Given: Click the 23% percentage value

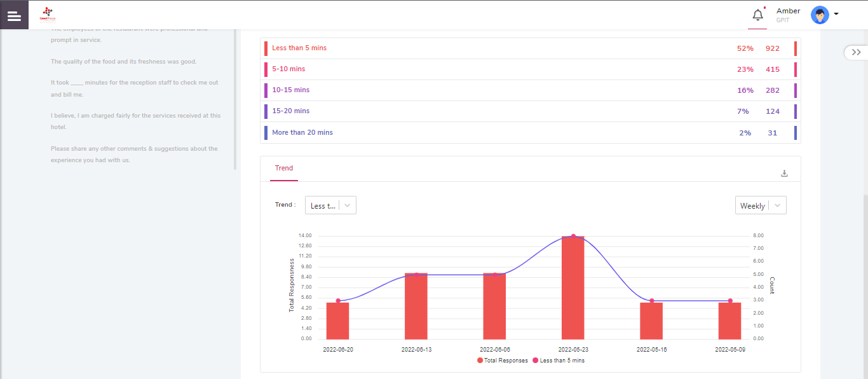Looking at the screenshot, I should [745, 69].
